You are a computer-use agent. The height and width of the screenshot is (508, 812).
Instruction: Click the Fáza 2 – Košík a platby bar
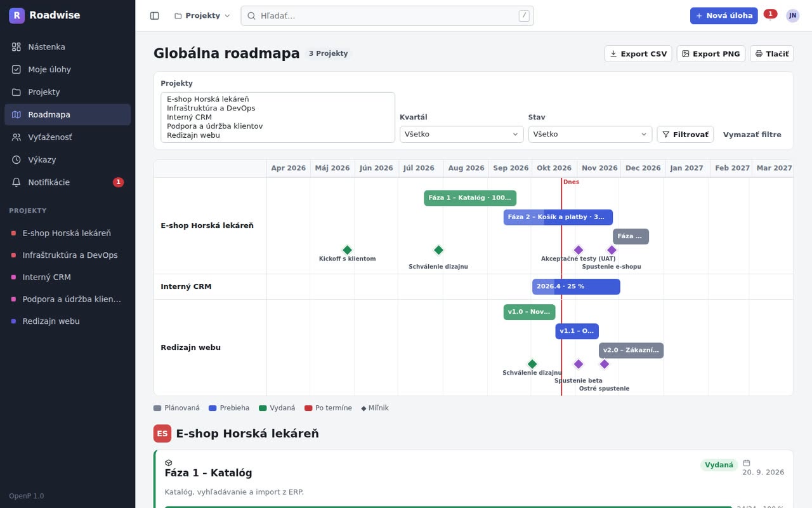click(x=558, y=217)
